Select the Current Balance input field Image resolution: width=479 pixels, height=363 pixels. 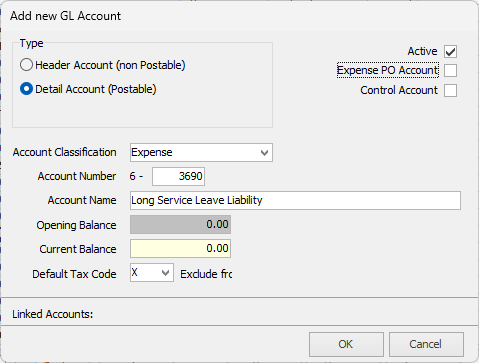tap(180, 248)
